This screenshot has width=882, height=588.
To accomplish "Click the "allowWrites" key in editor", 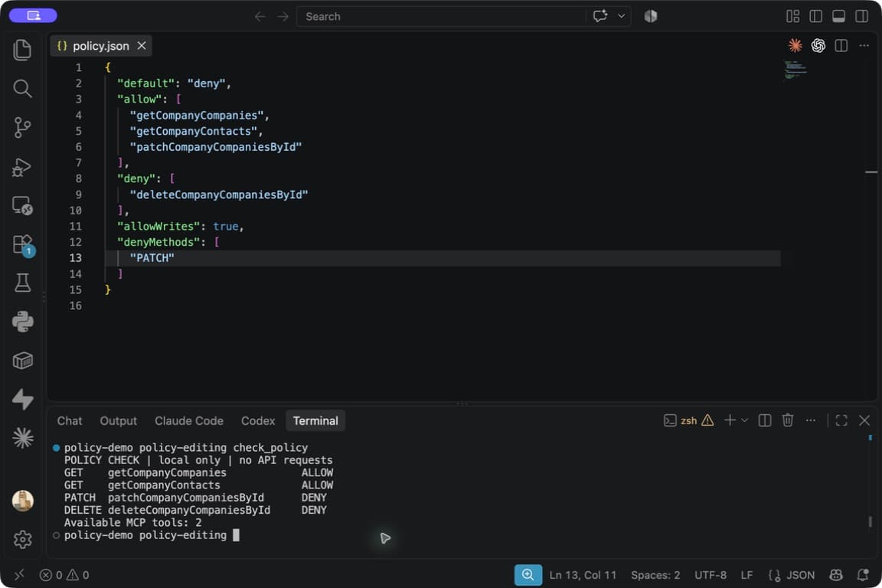I will [x=158, y=226].
